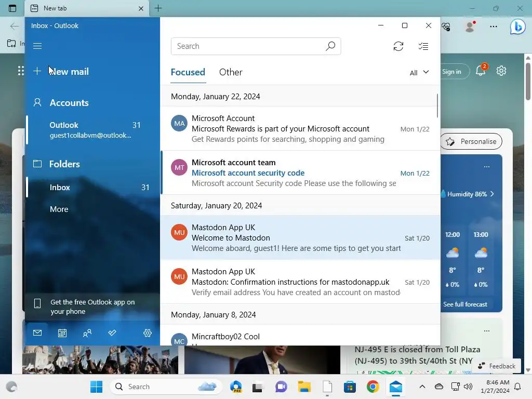Open People contacts icon
The image size is (532, 399).
coord(87,333)
